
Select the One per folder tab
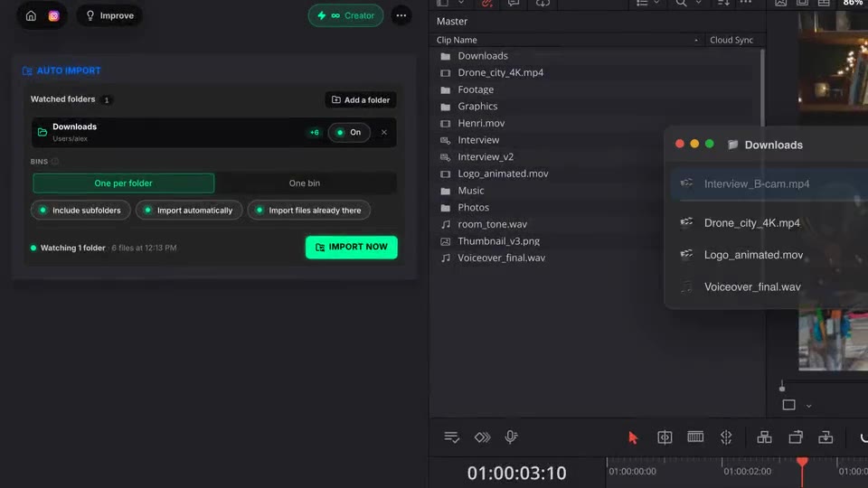[124, 183]
